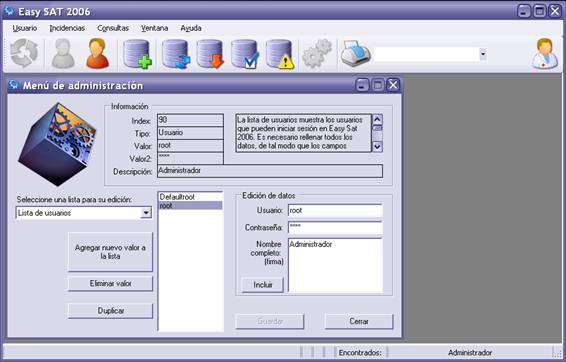The width and height of the screenshot is (566, 362).
Task: Open the Lista de usuarios dropdown
Action: [x=145, y=213]
